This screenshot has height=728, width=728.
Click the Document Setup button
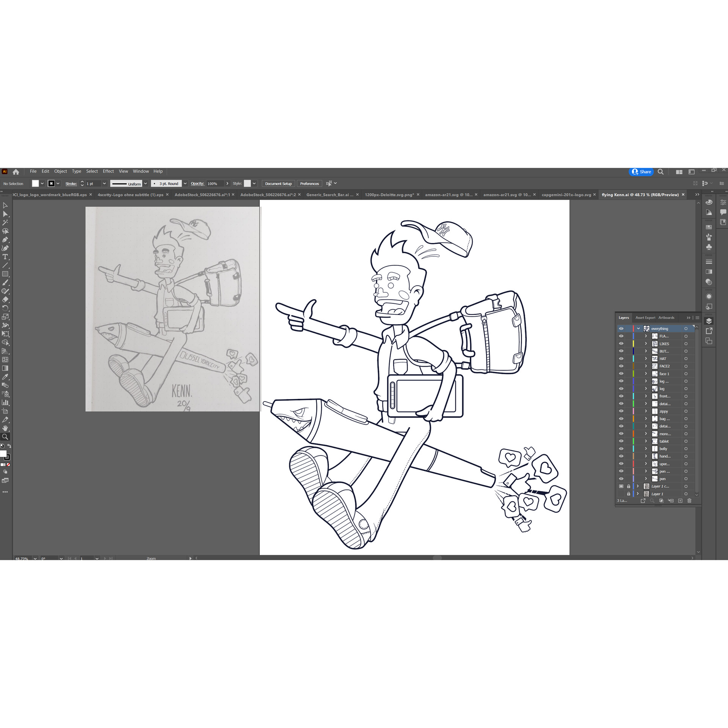pyautogui.click(x=278, y=184)
